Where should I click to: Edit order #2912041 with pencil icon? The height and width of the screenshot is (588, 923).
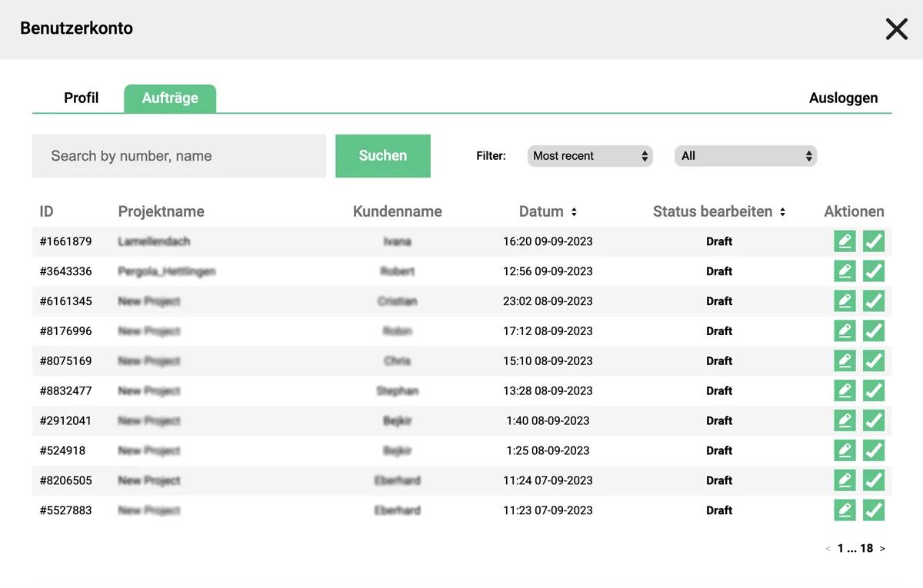[845, 421]
